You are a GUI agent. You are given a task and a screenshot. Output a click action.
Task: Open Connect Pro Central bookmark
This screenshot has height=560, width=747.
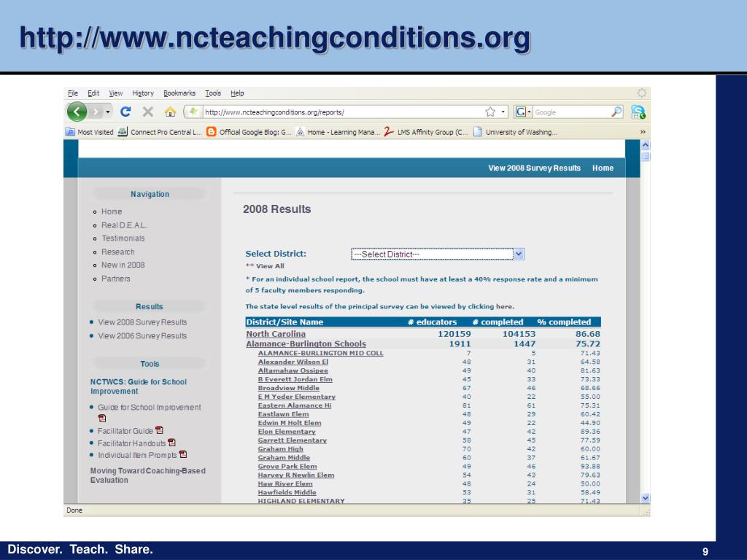[160, 132]
